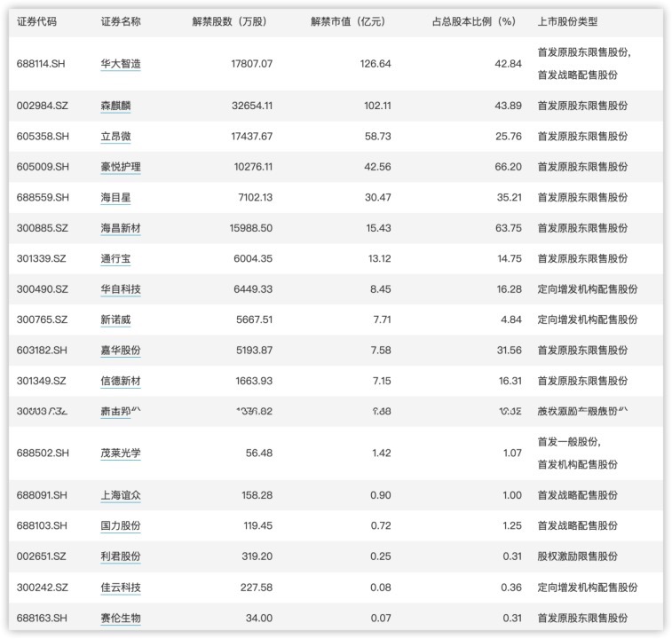Open the 豪悦护理 stock link
672x639 pixels.
pos(121,167)
